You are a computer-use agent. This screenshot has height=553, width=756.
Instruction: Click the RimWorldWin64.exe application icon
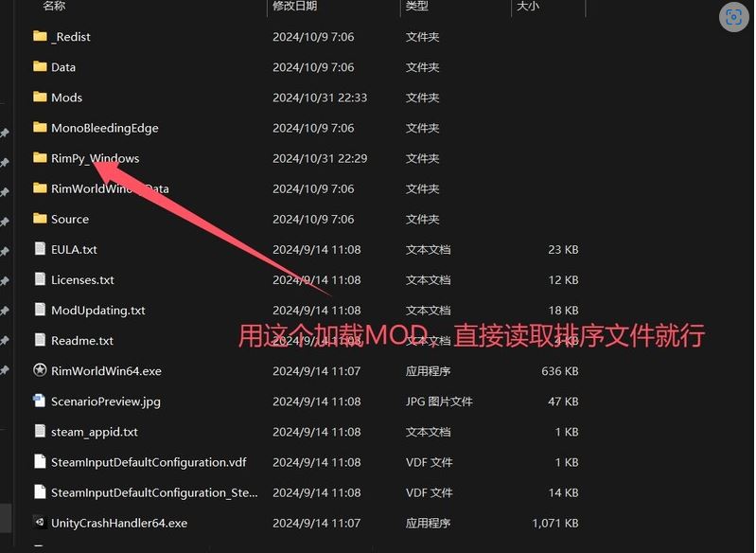[x=40, y=370]
